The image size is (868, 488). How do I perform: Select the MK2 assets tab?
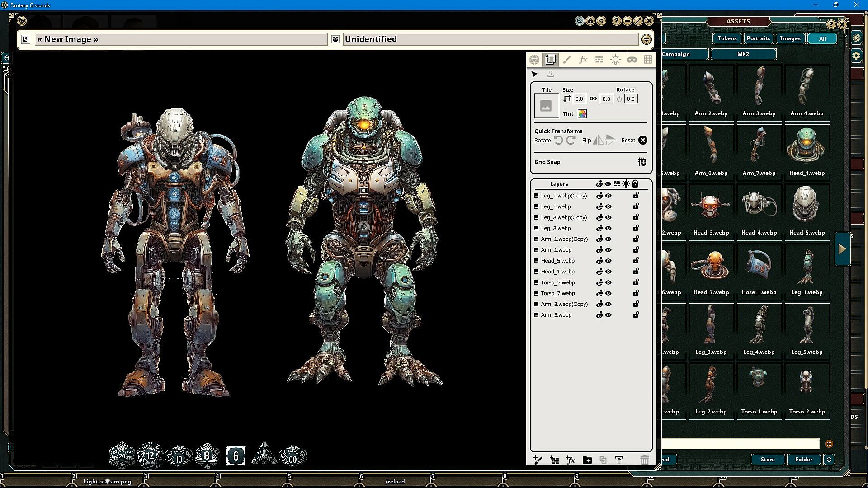point(743,54)
